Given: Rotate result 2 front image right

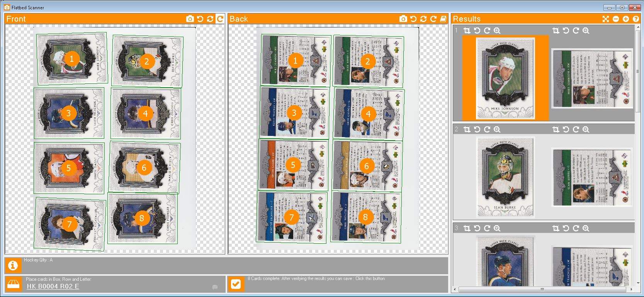Looking at the screenshot, I should tap(487, 129).
